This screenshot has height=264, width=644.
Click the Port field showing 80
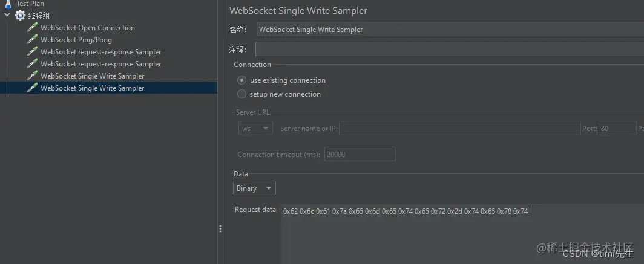617,128
